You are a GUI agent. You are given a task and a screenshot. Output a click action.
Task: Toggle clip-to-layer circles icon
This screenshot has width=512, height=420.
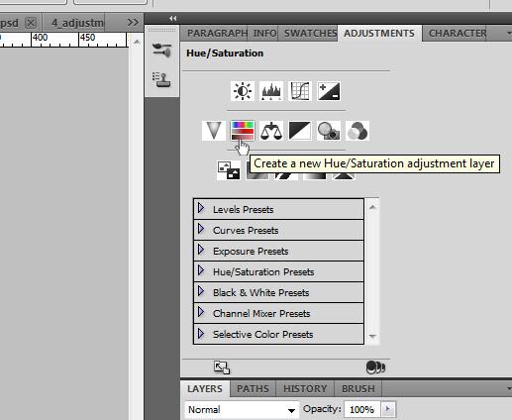click(376, 367)
